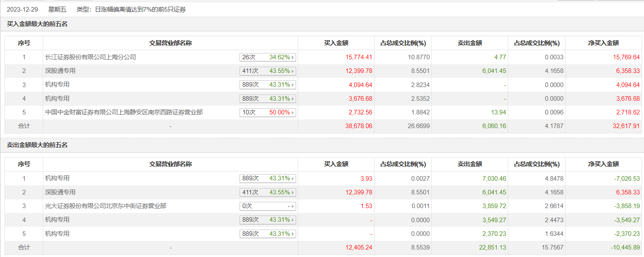Click 889次 43.31% arrow in sell table row 4
The height and width of the screenshot is (257, 644).
[293, 220]
